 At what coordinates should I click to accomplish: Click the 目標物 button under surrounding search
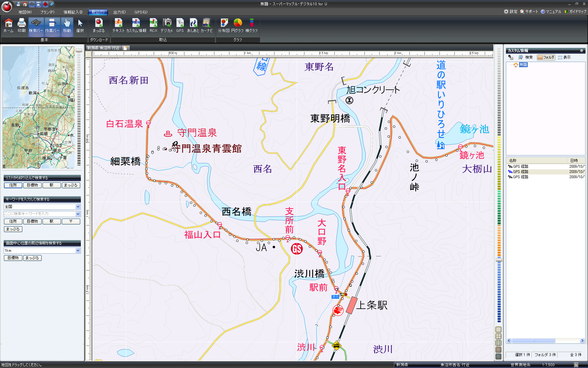(x=13, y=258)
